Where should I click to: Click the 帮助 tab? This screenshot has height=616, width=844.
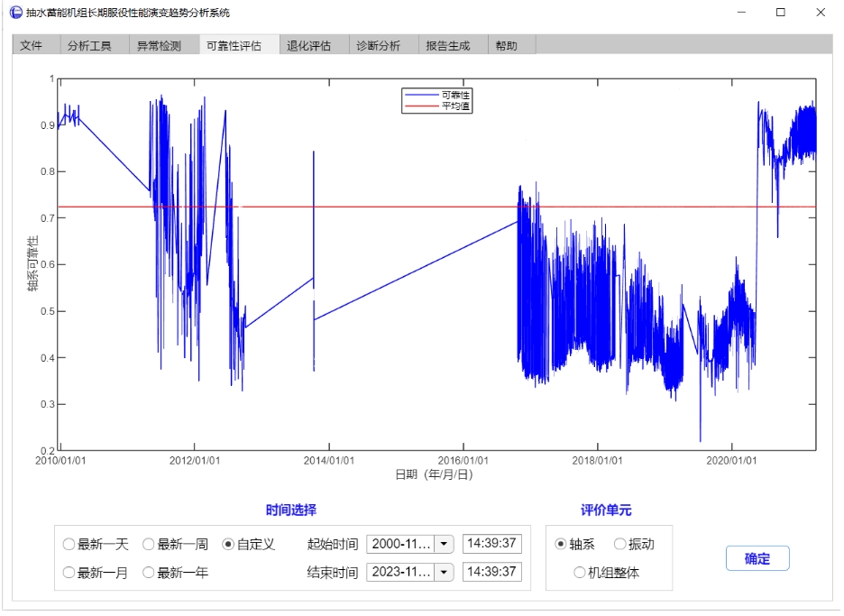point(507,45)
